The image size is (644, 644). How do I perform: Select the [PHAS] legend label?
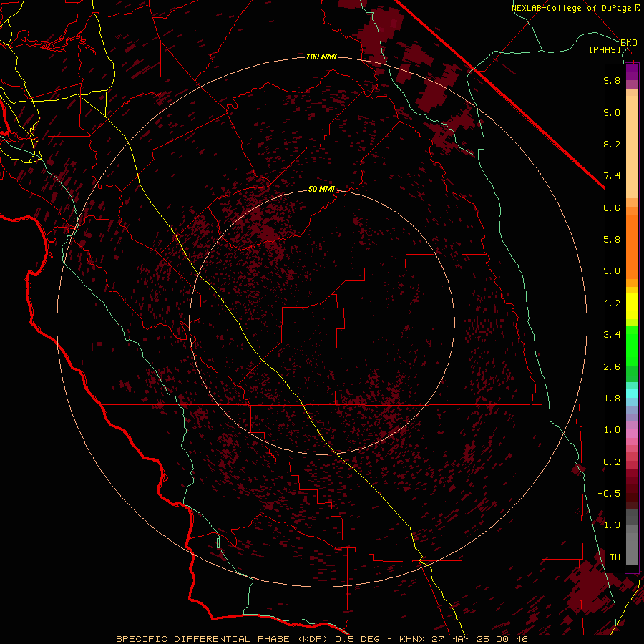(605, 49)
